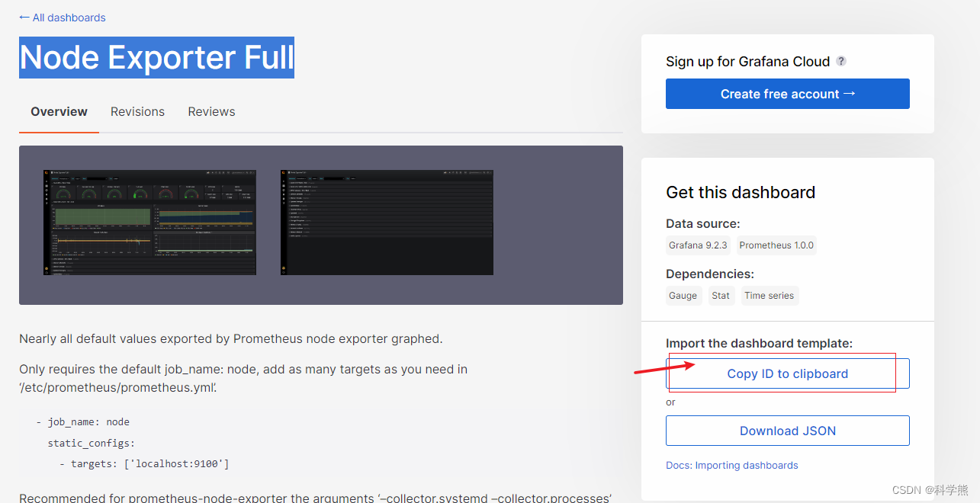This screenshot has height=503, width=980.
Task: Go back via All dashboards link
Action: click(63, 18)
